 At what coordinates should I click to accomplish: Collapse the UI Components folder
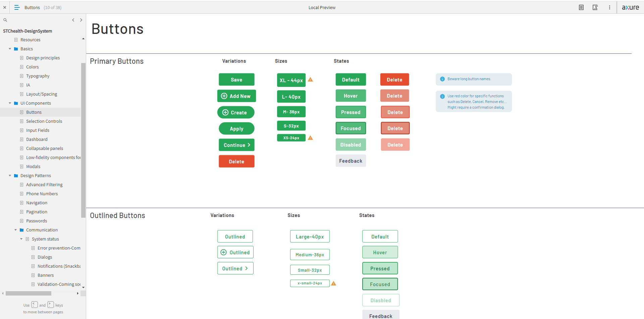(x=10, y=103)
